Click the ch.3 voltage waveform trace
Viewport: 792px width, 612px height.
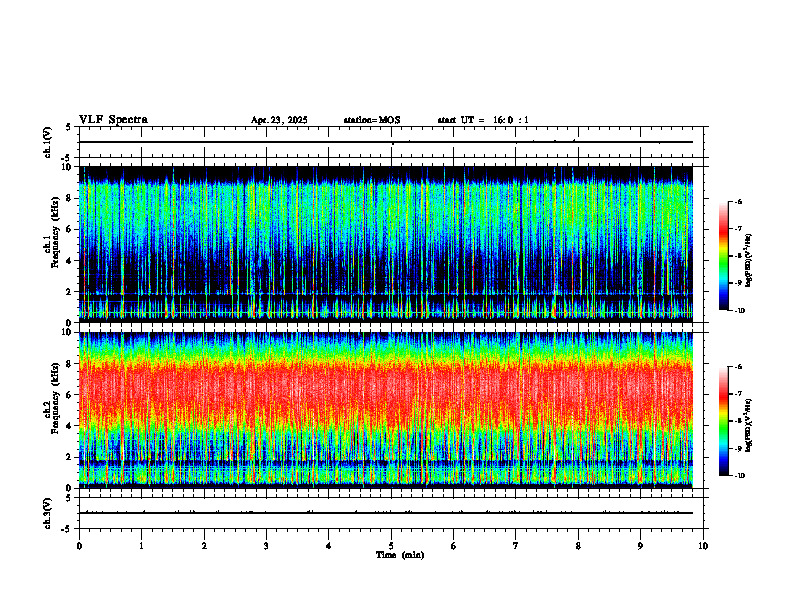(x=386, y=513)
